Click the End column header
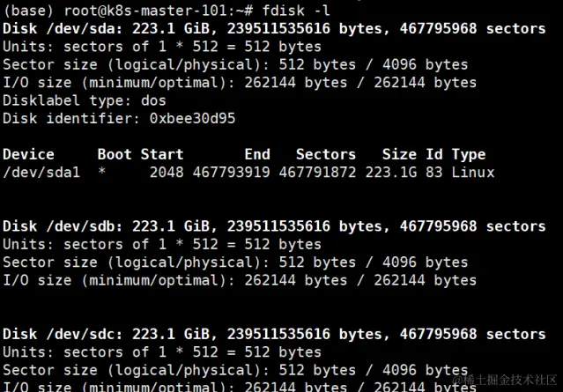Screen dimensions: 563x392 (257, 154)
